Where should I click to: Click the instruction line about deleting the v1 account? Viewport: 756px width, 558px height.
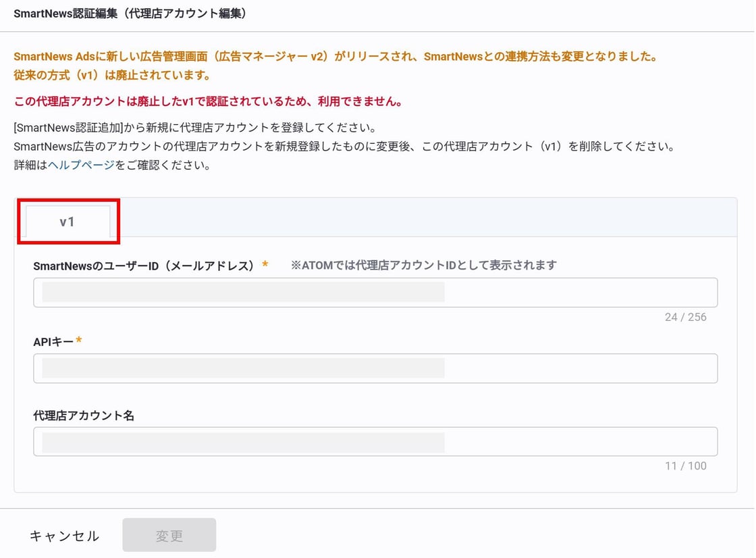coord(344,147)
